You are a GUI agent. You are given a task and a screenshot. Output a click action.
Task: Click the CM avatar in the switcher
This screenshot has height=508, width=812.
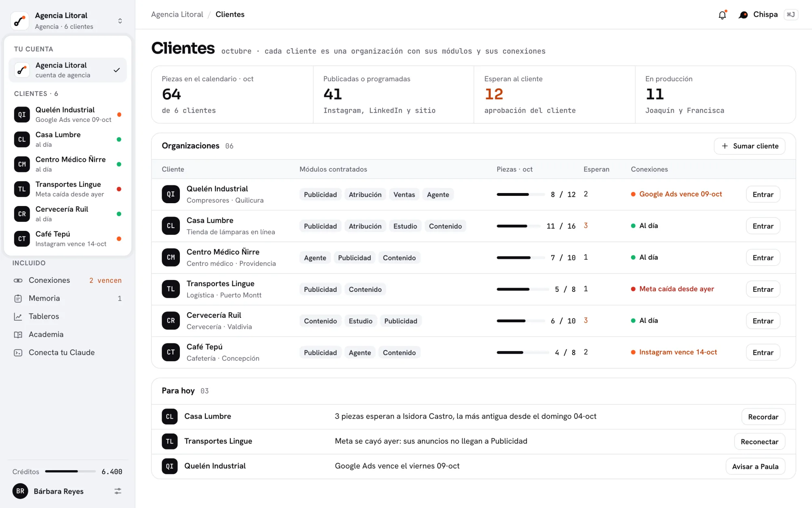[x=22, y=164]
